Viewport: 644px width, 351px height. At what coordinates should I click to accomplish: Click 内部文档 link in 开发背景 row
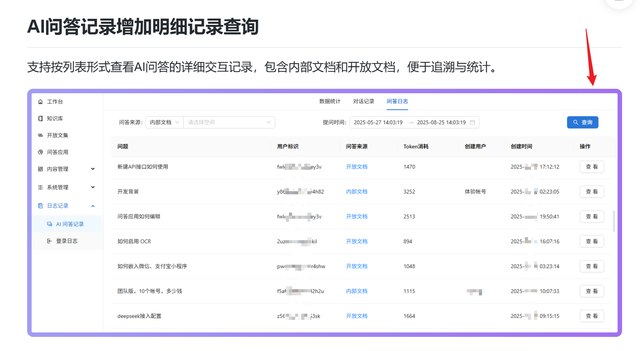357,192
